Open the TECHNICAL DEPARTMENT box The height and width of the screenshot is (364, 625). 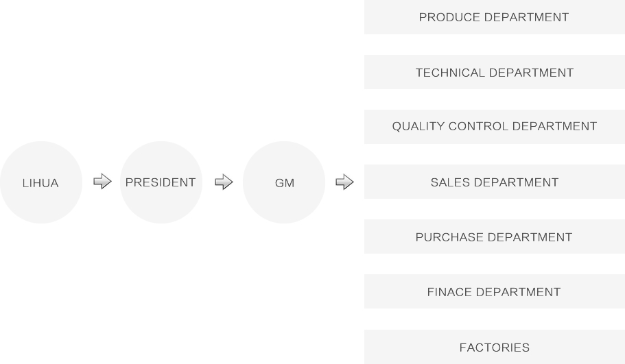pyautogui.click(x=494, y=72)
